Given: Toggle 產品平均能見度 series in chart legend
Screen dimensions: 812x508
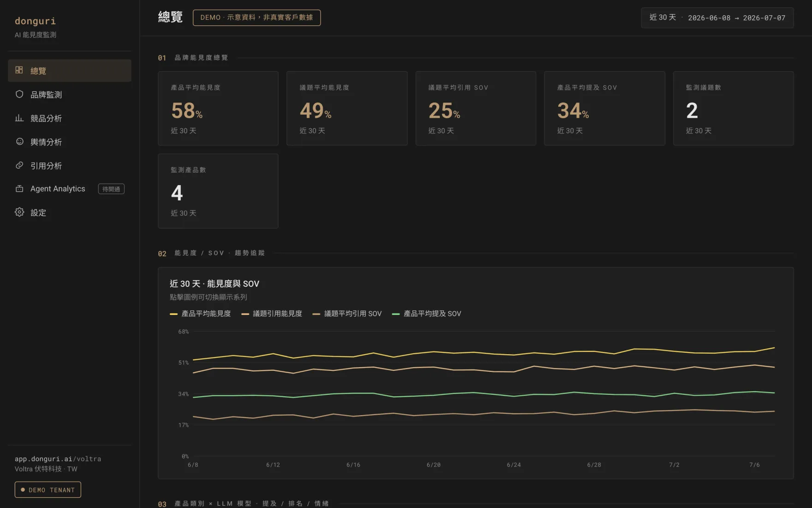Looking at the screenshot, I should (x=200, y=314).
